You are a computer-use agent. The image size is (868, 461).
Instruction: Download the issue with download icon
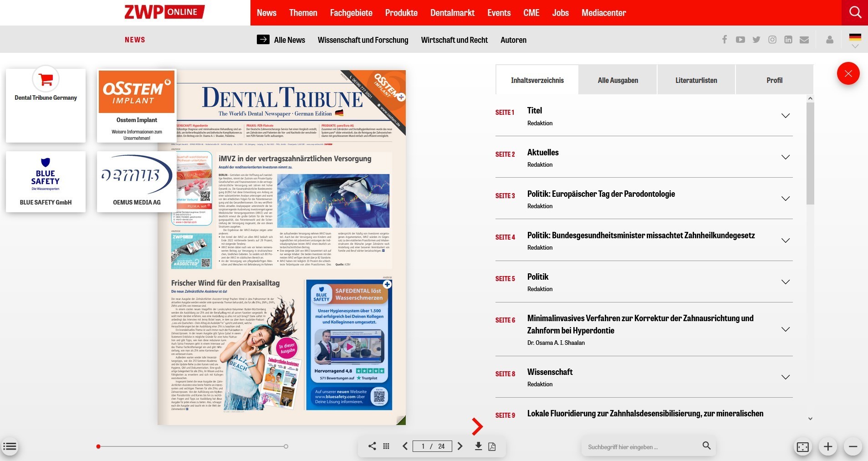(x=478, y=446)
